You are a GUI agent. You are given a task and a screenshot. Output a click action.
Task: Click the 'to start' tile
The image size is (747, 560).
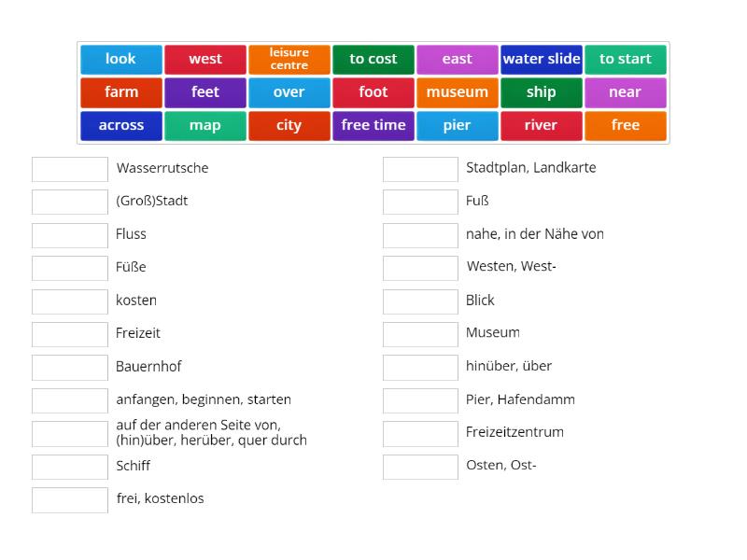626,60
